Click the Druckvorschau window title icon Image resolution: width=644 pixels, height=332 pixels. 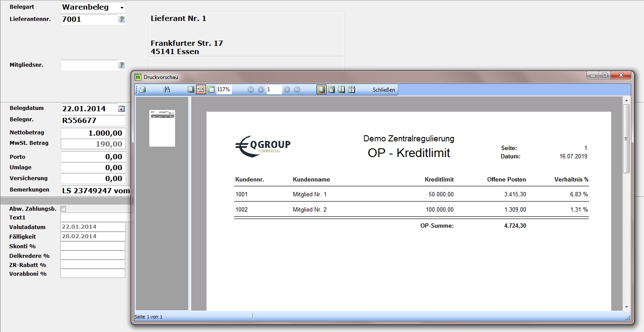pos(138,77)
